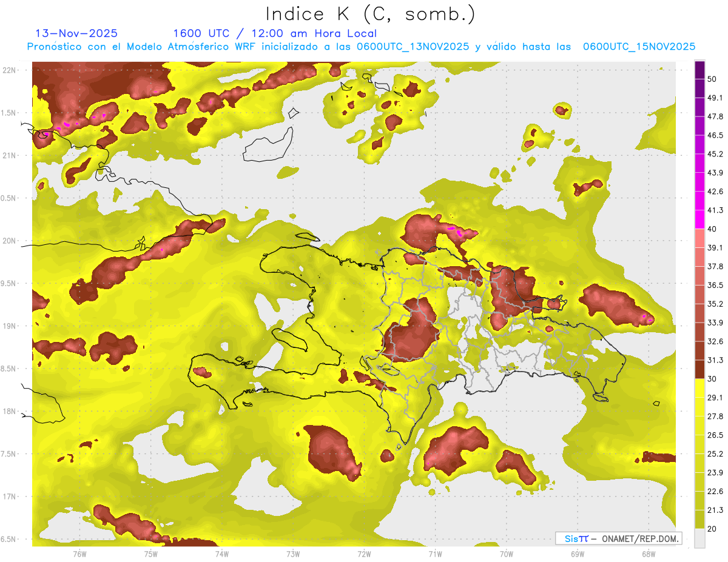The height and width of the screenshot is (562, 728).
Task: Click "1600 UTC / 12:00 am Hora Local" text
Action: [275, 33]
